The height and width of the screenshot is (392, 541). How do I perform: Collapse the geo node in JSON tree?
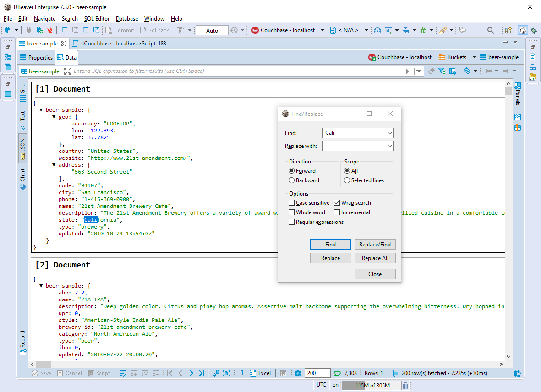54,117
